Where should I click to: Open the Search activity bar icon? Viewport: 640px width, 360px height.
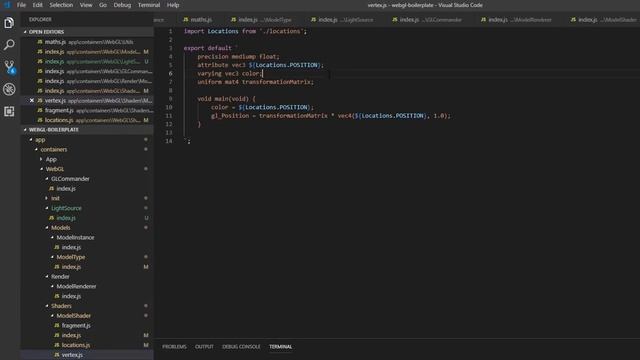(x=9, y=44)
